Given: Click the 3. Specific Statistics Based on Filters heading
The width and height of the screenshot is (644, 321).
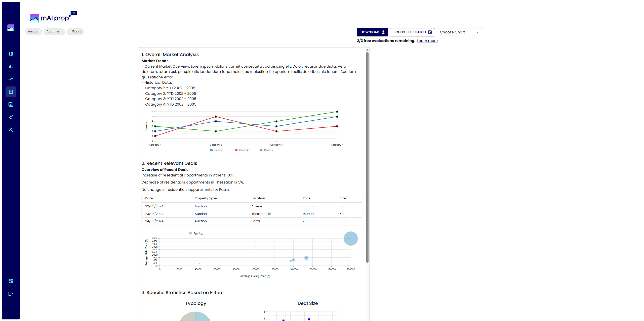Looking at the screenshot, I should (x=182, y=293).
